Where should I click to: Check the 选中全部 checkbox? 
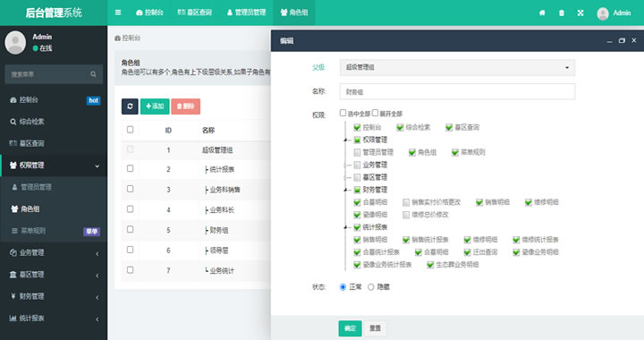pos(343,113)
